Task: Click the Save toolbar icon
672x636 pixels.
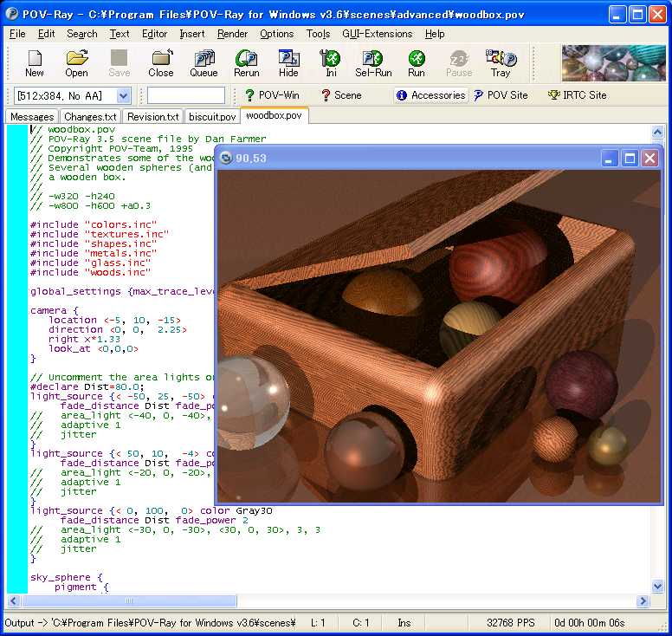Action: (120, 63)
